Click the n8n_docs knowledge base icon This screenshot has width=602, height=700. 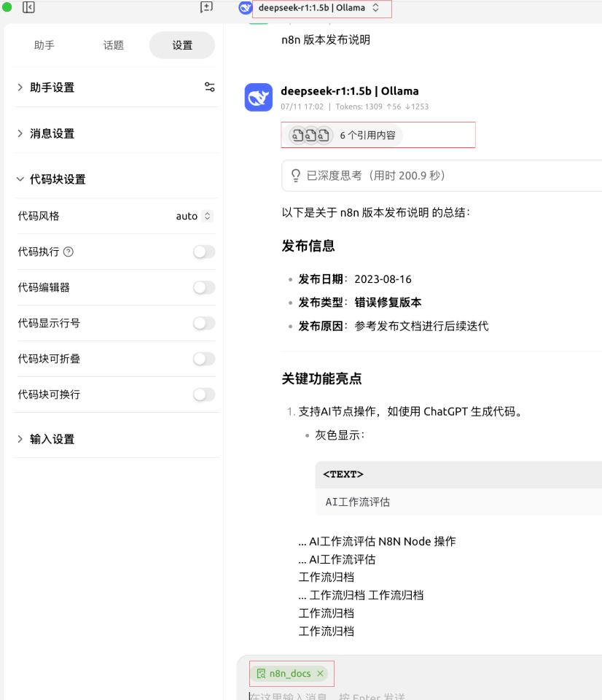pos(261,673)
